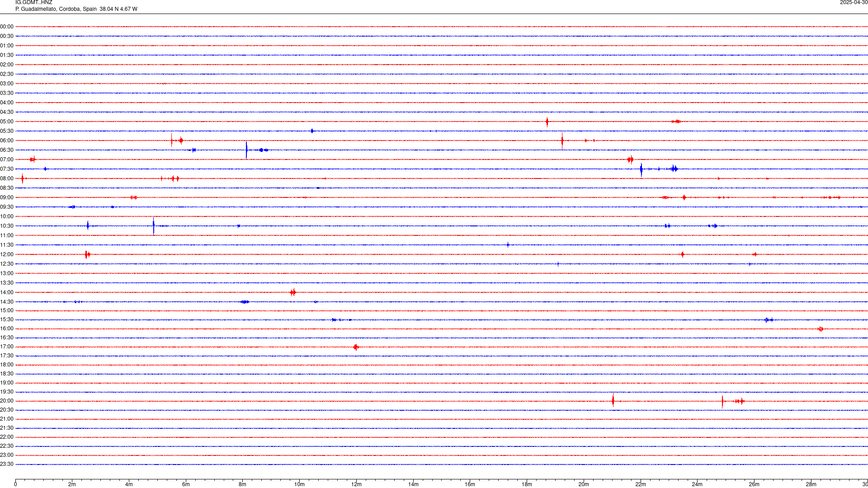Image resolution: width=868 pixels, height=488 pixels.
Task: Select the 07:00 trace row label
Action: (x=7, y=160)
